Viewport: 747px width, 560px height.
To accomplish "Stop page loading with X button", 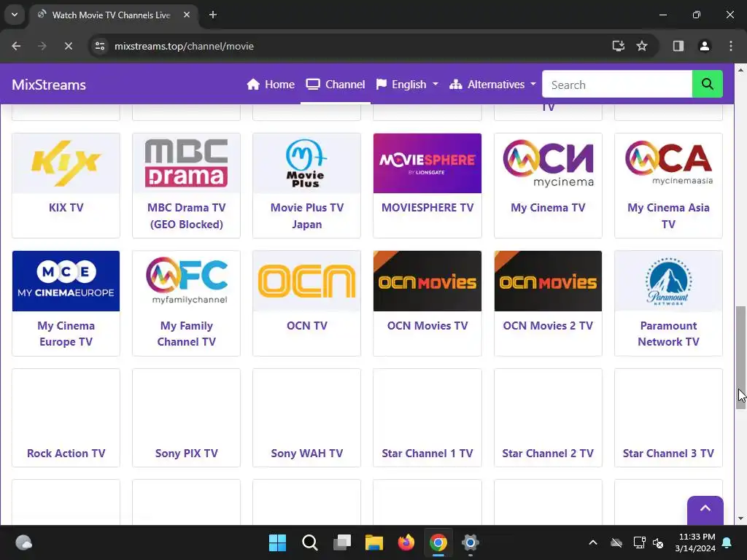I will 68,46.
